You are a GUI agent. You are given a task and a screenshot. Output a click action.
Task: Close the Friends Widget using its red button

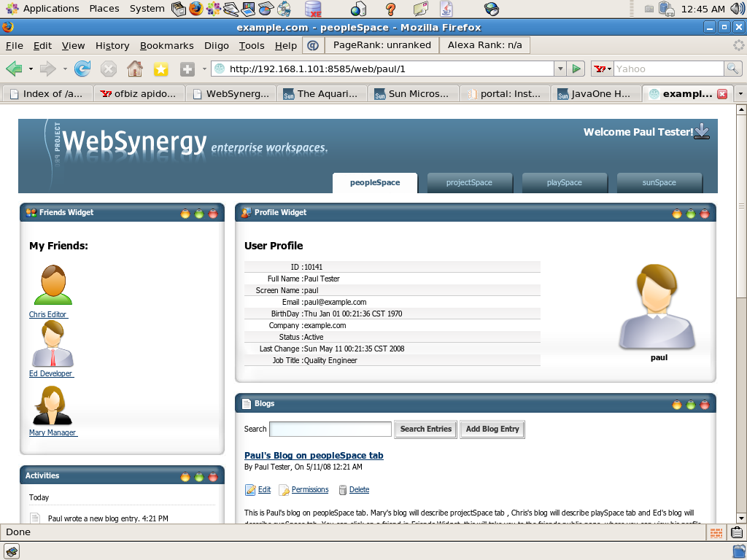[213, 214]
